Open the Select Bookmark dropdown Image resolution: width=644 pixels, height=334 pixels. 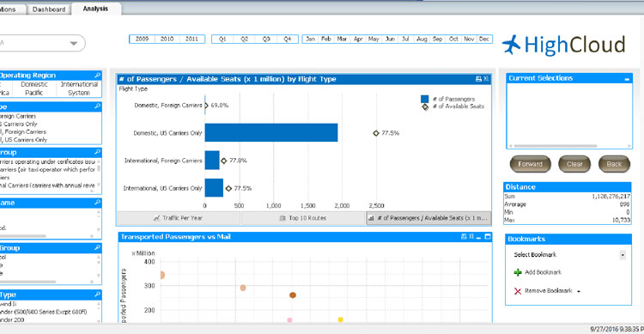[623, 255]
